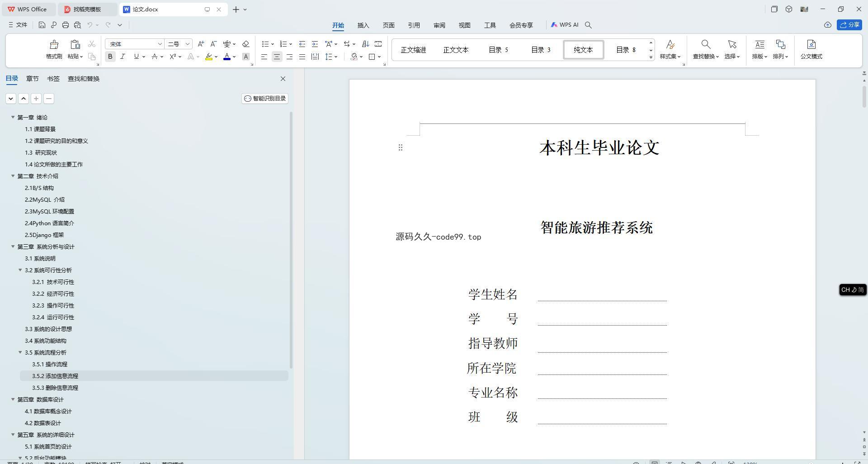Click the paragraph drag handle beside the title
The image size is (868, 464).
point(400,147)
